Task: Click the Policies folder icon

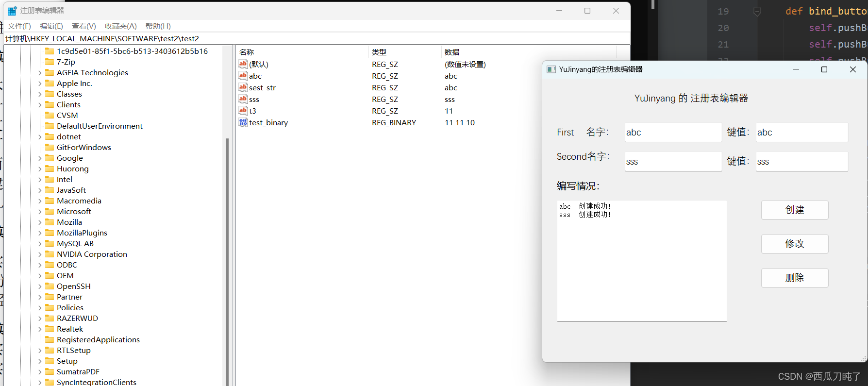Action: pos(50,307)
